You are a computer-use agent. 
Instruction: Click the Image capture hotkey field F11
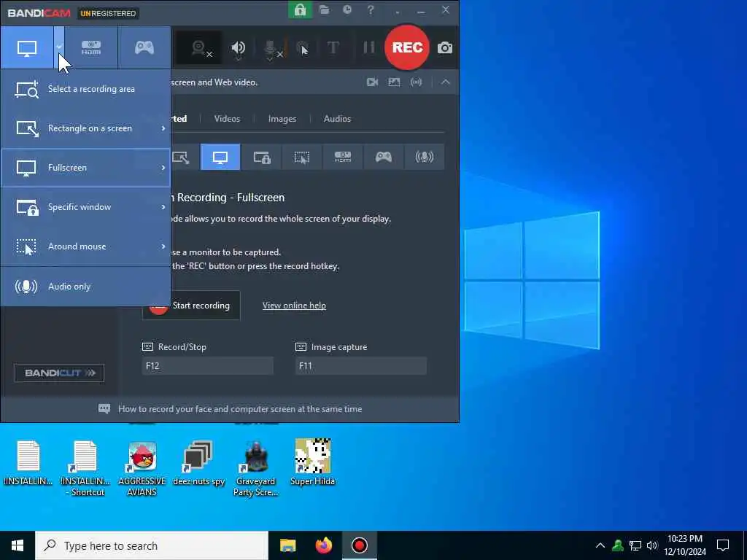(360, 366)
